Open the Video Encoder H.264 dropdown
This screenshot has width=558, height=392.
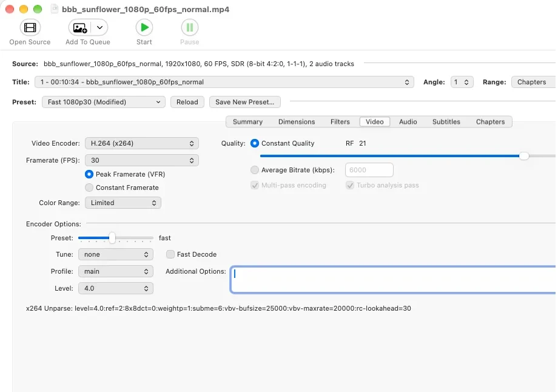(x=142, y=143)
